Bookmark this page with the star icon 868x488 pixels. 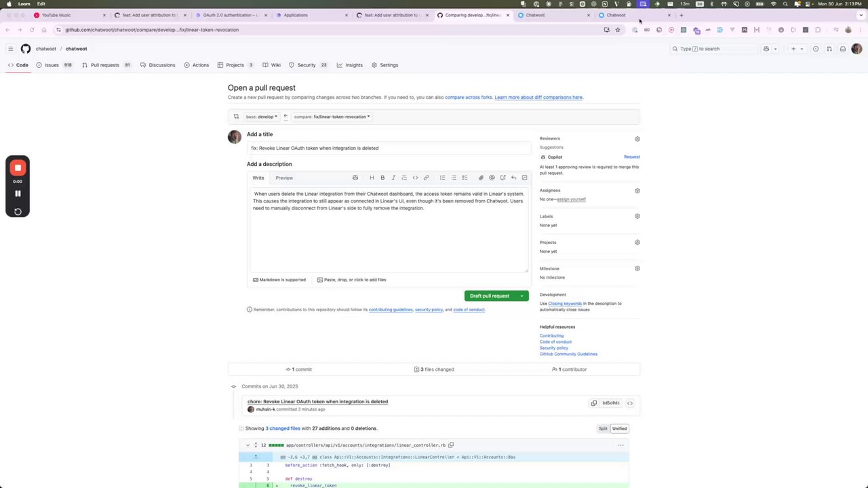point(618,30)
